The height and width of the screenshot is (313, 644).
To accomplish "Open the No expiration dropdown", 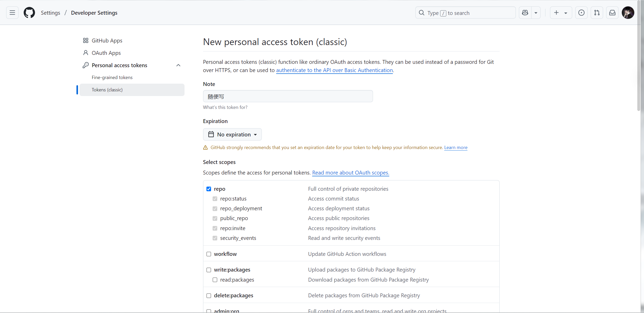I will [232, 134].
